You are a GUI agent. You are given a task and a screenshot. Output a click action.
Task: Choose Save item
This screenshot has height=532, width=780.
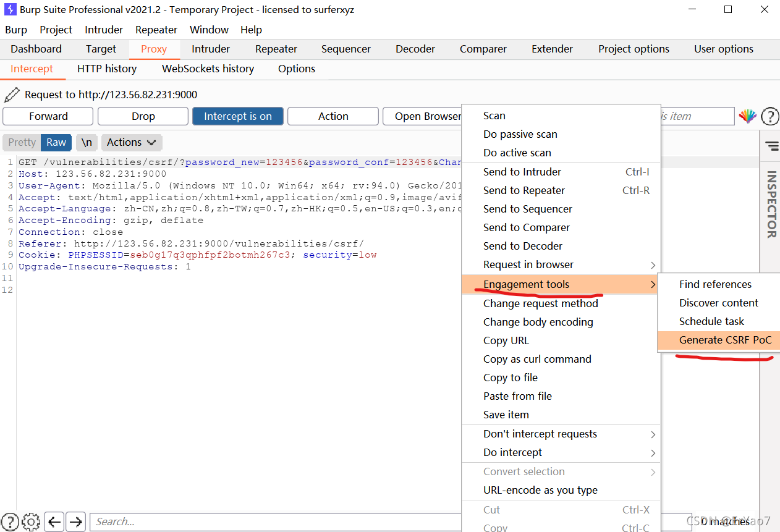(561, 415)
